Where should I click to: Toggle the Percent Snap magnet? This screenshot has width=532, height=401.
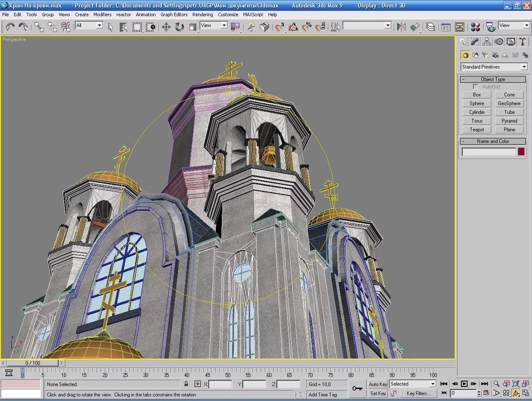[307, 27]
